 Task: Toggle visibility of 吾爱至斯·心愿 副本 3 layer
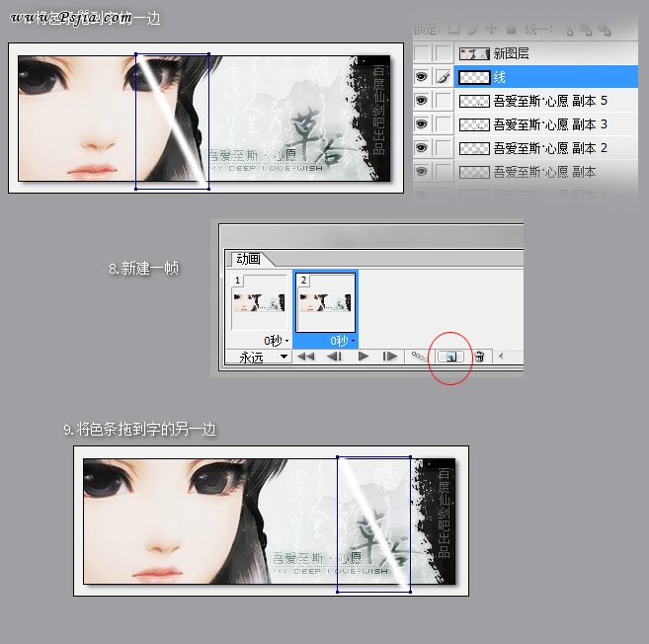(x=423, y=124)
